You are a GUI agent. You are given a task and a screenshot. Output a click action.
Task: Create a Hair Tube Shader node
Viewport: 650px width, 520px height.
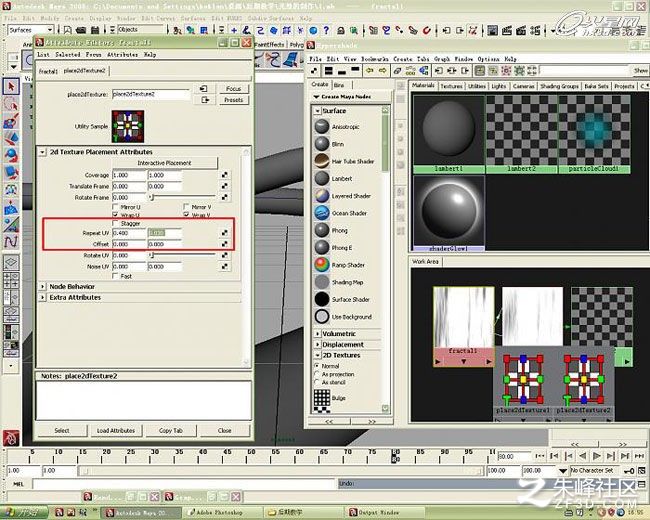tap(322, 161)
